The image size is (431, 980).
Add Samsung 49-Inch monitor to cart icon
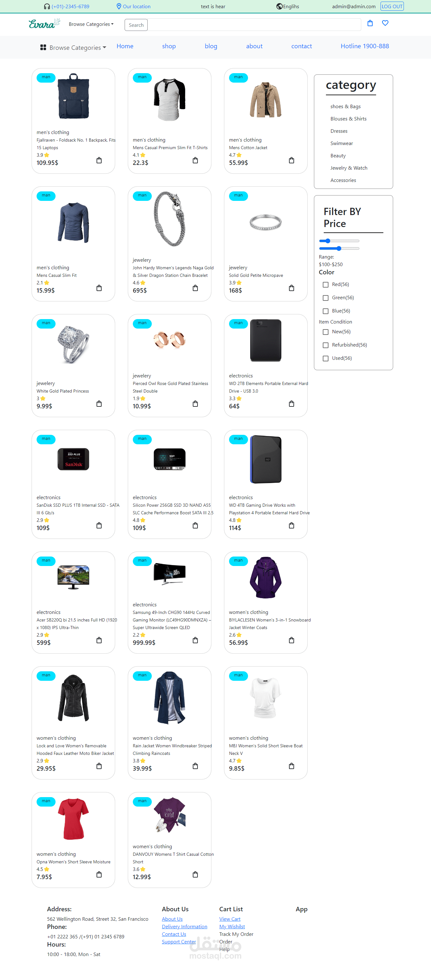(195, 640)
